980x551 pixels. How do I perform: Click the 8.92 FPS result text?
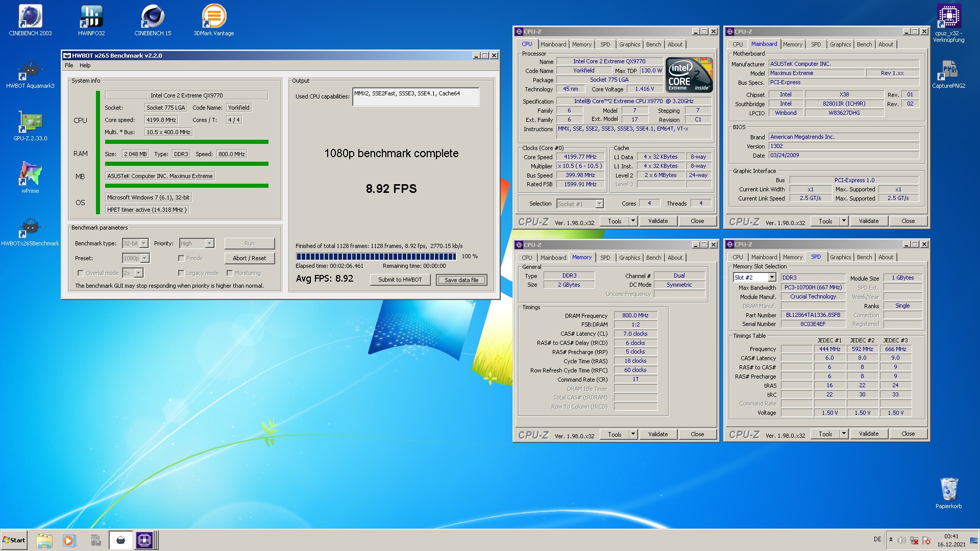391,189
